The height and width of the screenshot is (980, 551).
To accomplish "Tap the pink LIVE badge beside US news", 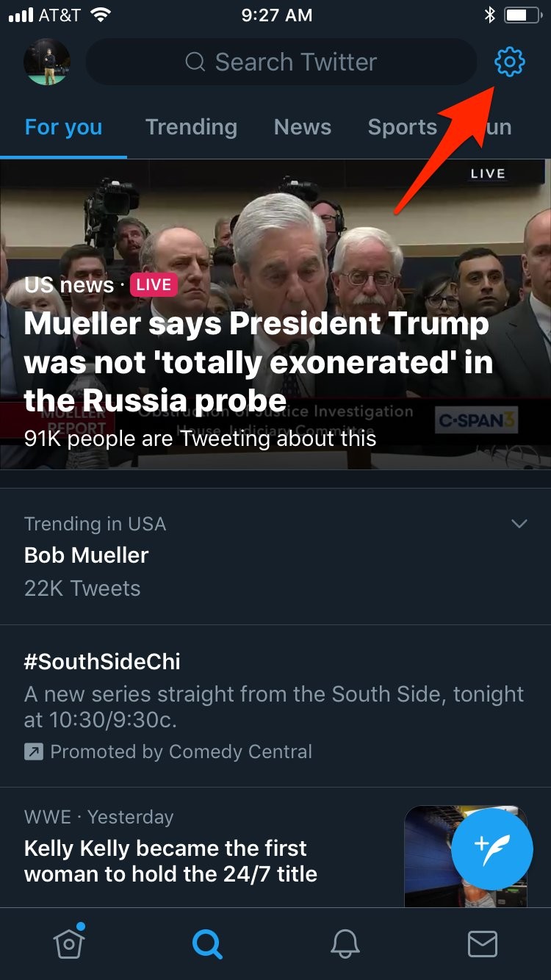I will (x=154, y=284).
